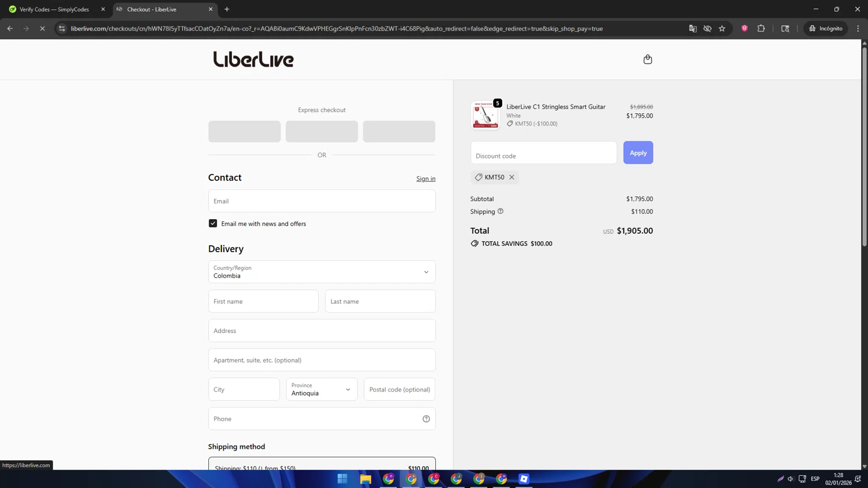Expand the Province Antioquia dropdown
The image size is (868, 488).
(x=322, y=389)
